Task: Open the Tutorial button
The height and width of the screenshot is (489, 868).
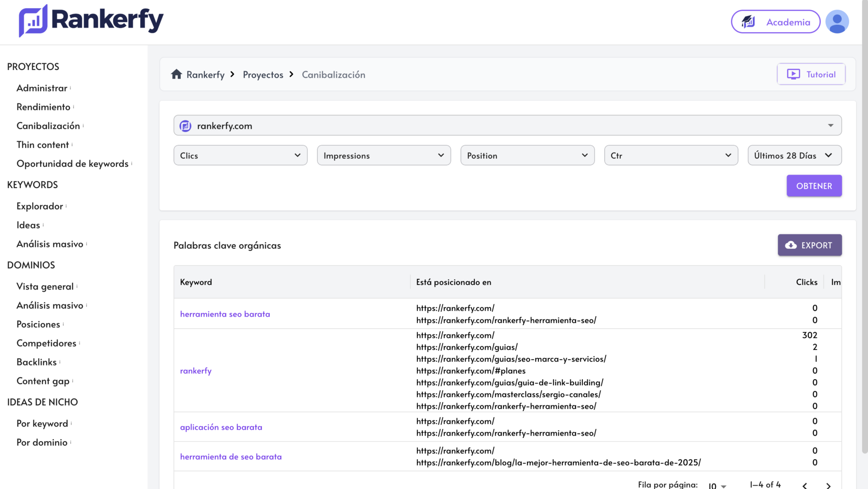Action: click(811, 74)
